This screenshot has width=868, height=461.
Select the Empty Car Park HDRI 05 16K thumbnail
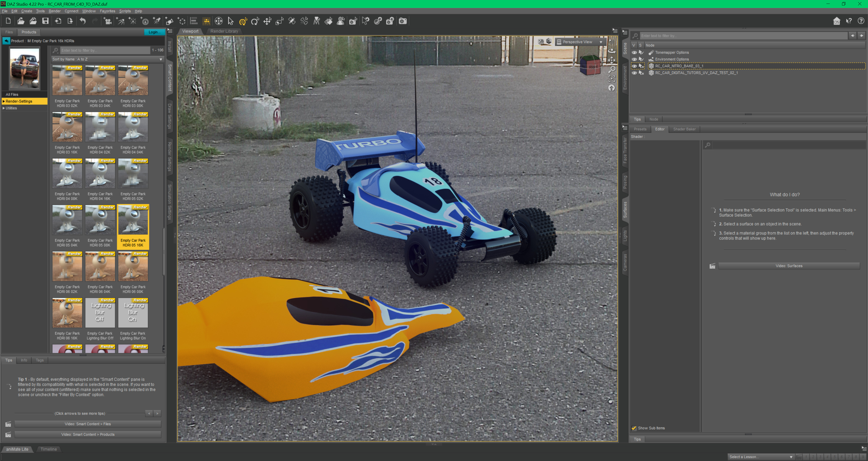pyautogui.click(x=133, y=227)
